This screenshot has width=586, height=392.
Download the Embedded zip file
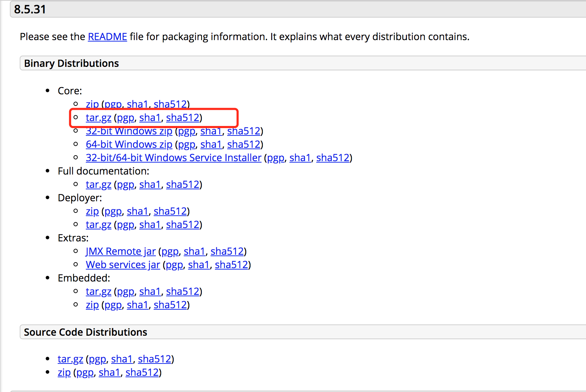(92, 305)
